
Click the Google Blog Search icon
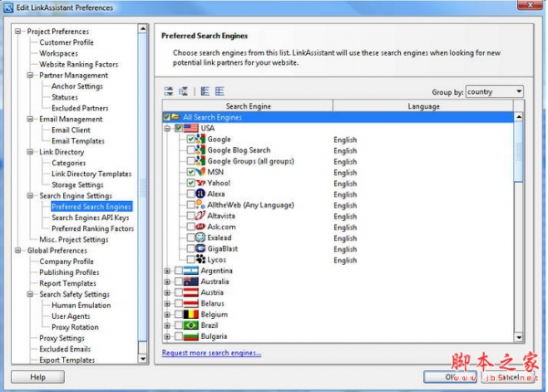click(x=200, y=150)
